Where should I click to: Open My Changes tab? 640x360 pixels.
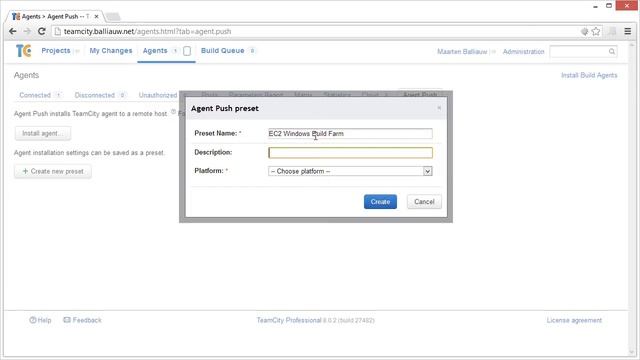click(x=111, y=51)
